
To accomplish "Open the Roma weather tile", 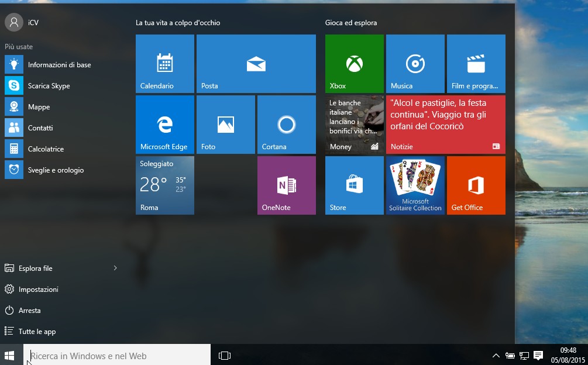I will click(165, 185).
